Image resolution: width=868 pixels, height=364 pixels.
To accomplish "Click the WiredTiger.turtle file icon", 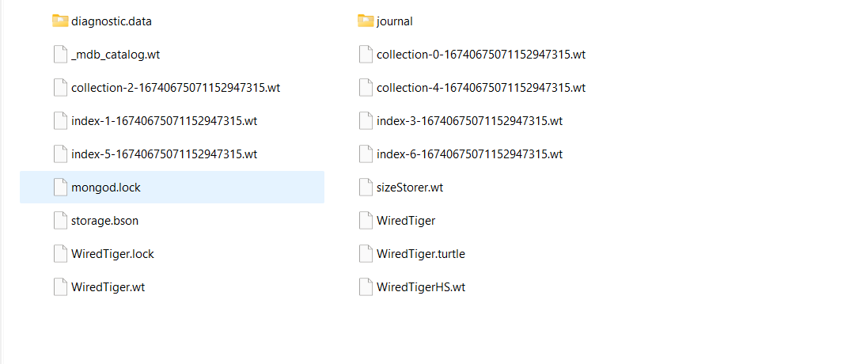I will [366, 254].
